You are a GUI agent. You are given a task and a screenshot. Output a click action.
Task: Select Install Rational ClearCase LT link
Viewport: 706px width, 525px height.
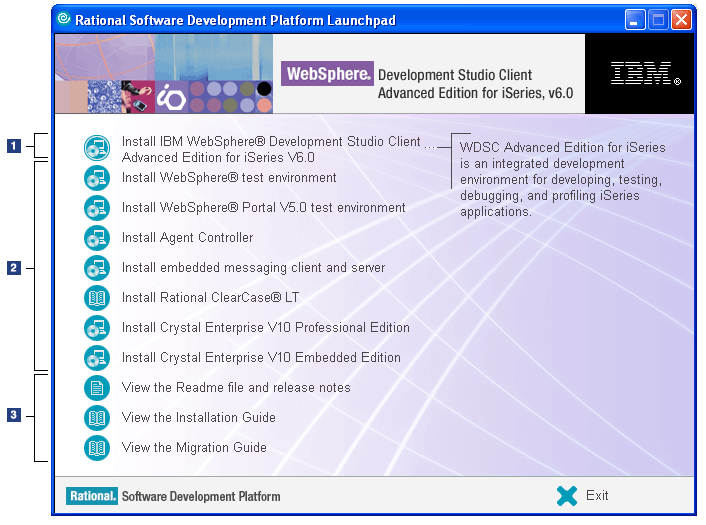click(210, 298)
